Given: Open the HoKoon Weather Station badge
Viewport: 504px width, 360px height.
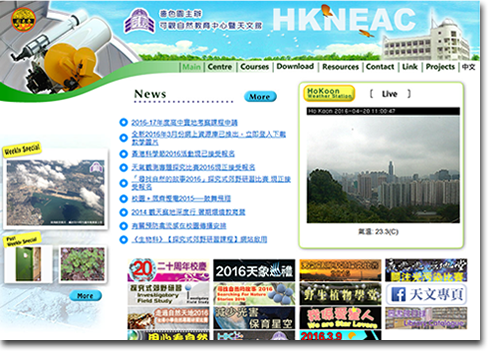Looking at the screenshot, I should click(x=329, y=93).
